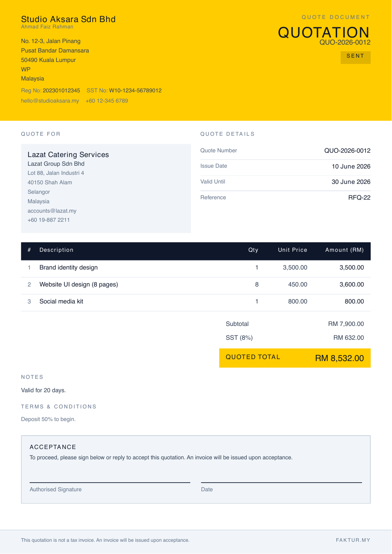Click the Authorised Signature line
Screen dimensions: 392x554
110,482
